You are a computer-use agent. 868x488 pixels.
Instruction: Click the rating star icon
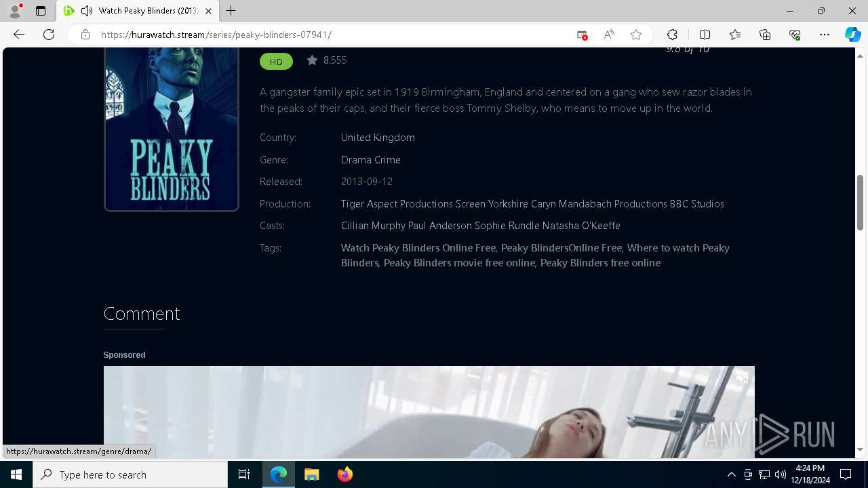(312, 60)
